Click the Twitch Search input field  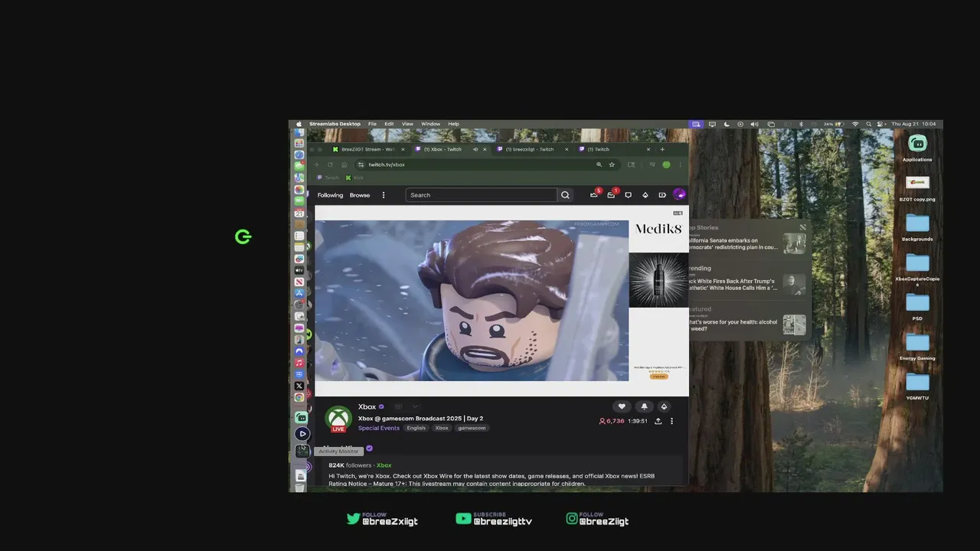tap(482, 195)
